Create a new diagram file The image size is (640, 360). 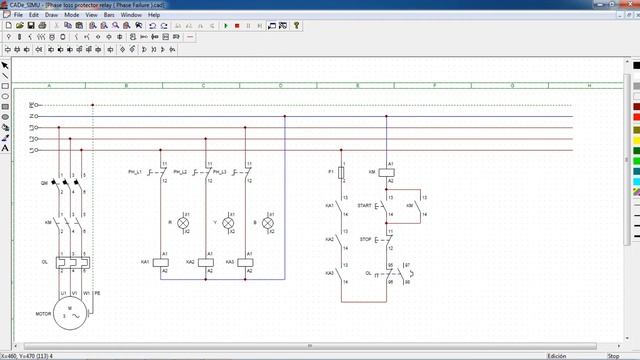coord(9,26)
